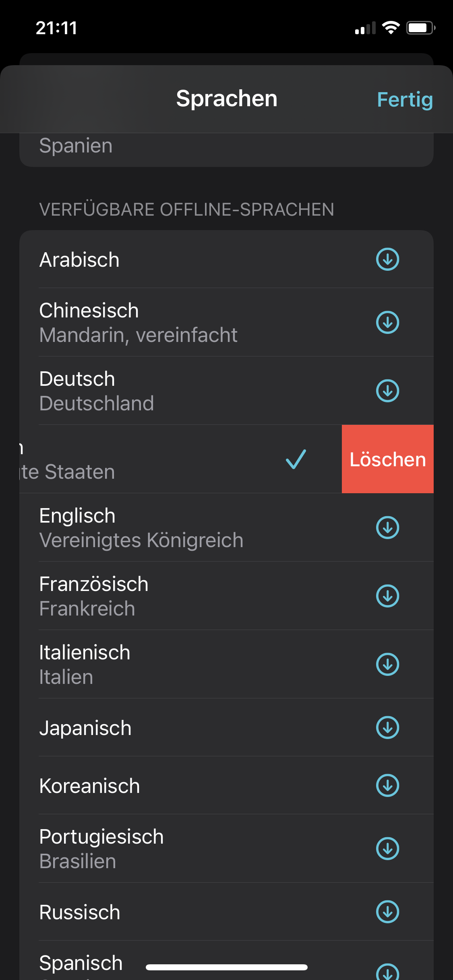Tap the Russisch language label
The image size is (453, 980).
(x=80, y=912)
